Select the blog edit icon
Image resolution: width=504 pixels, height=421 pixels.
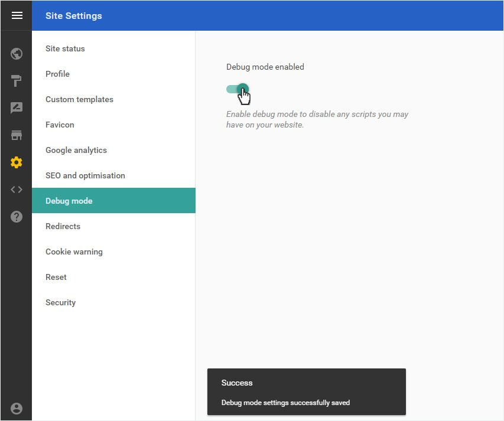click(x=17, y=108)
